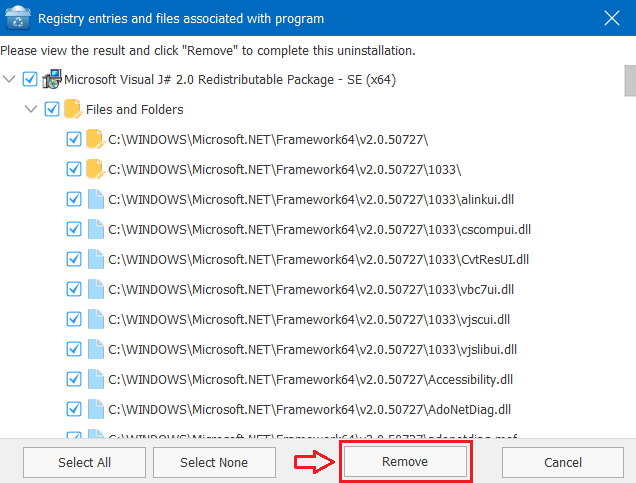Viewport: 636px width, 483px height.
Task: Uncheck the v2.0.50727\1033\ folder checkbox
Action: point(74,169)
